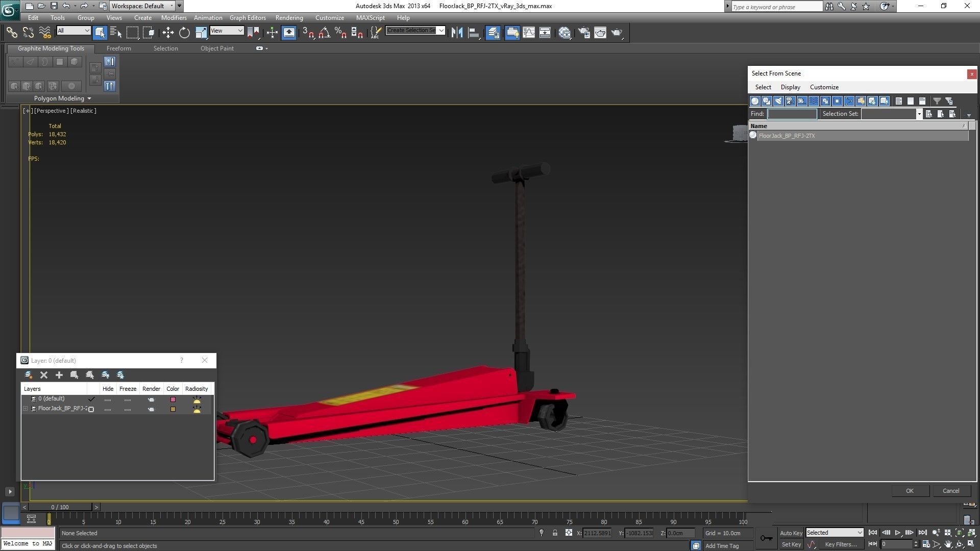Open the Layer Manager toolbar icon
The width and height of the screenshot is (980, 551).
coord(493,33)
